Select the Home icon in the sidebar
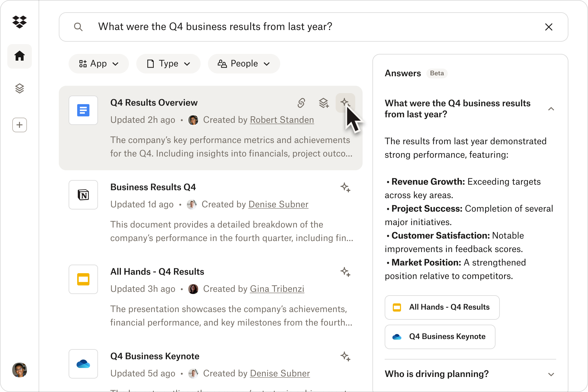Screen dimensions: 588x392 [x=20, y=56]
